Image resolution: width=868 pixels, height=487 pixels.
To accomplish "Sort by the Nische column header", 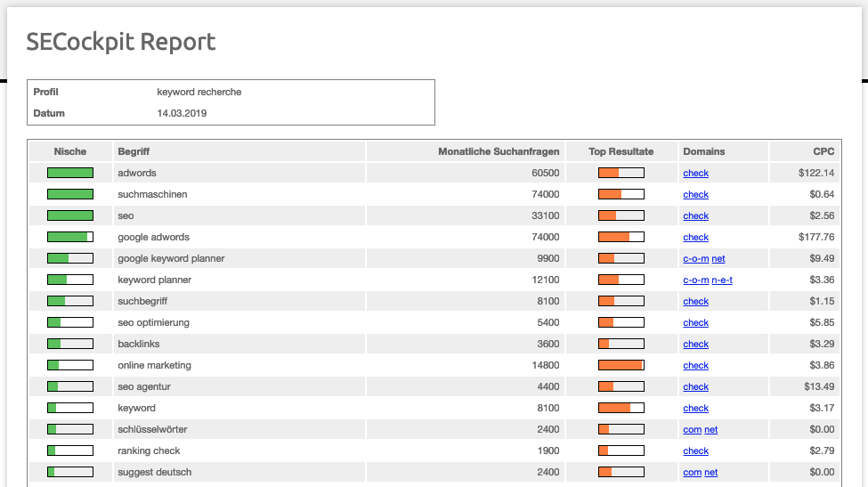I will click(70, 151).
